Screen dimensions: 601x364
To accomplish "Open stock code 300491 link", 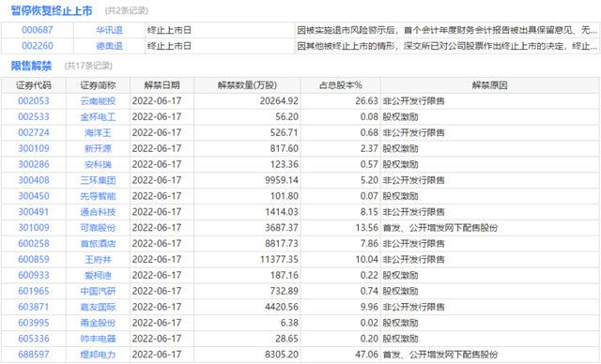I will pos(34,212).
